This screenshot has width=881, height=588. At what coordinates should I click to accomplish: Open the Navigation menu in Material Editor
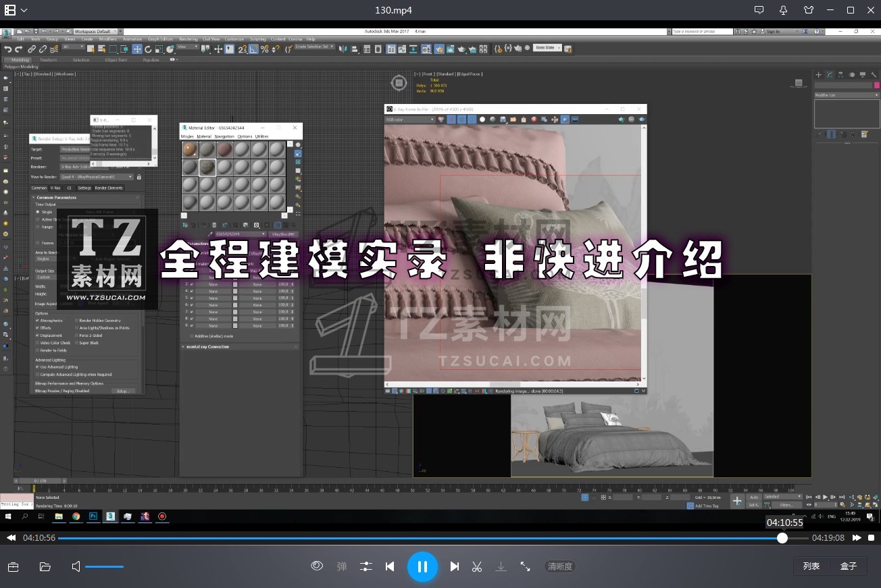coord(224,137)
